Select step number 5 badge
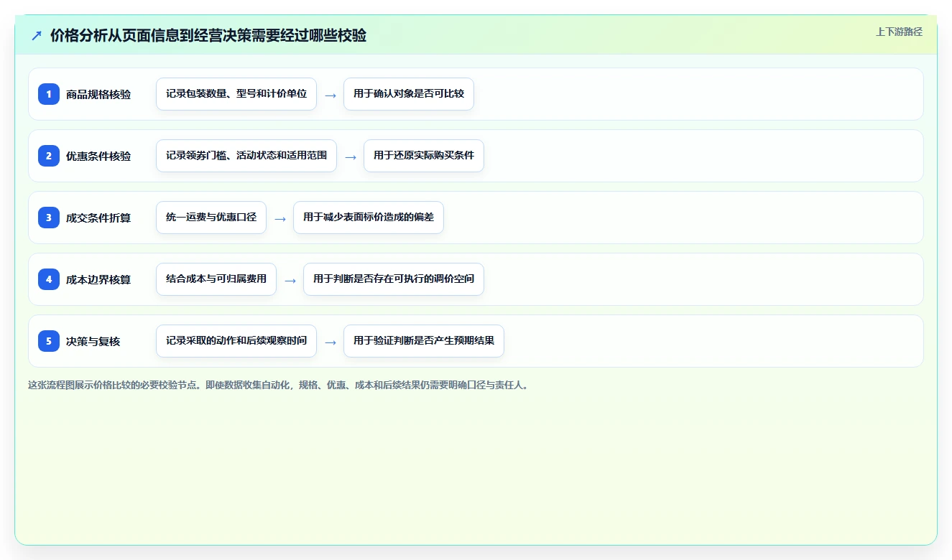This screenshot has width=952, height=560. [49, 341]
